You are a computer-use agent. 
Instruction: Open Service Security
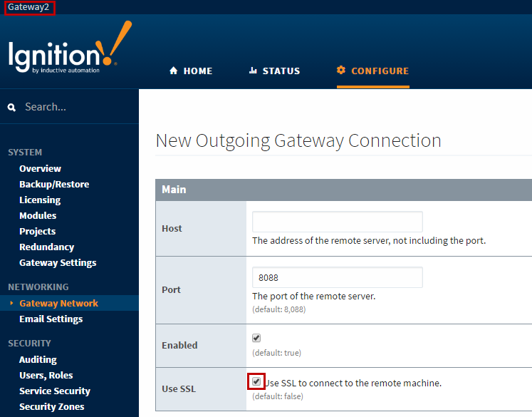pyautogui.click(x=55, y=391)
